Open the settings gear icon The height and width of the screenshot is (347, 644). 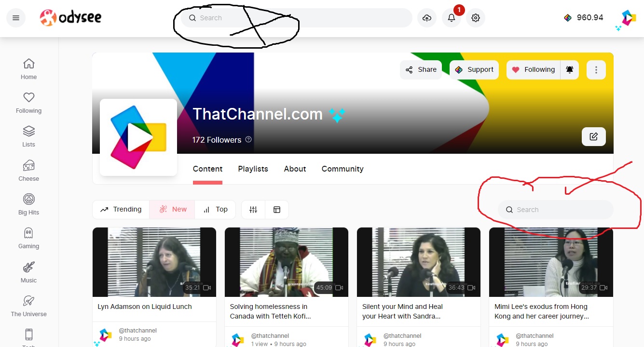[476, 18]
